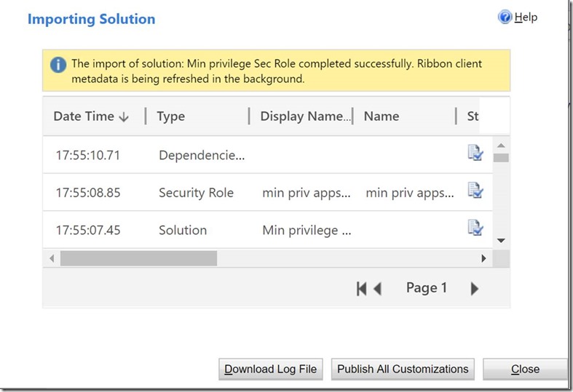Screen dimensions: 573x392
Task: Click the partially visible Status column header
Action: 473,116
